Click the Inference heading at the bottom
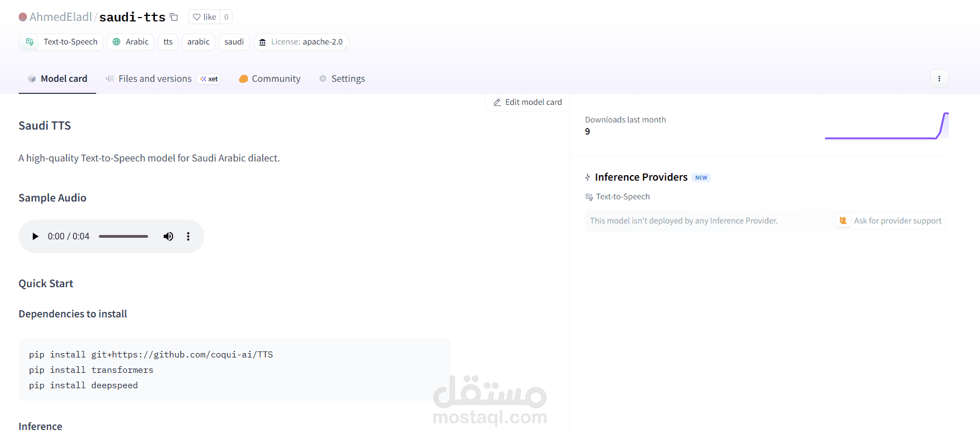Viewport: 980px width, 436px height. tap(41, 427)
